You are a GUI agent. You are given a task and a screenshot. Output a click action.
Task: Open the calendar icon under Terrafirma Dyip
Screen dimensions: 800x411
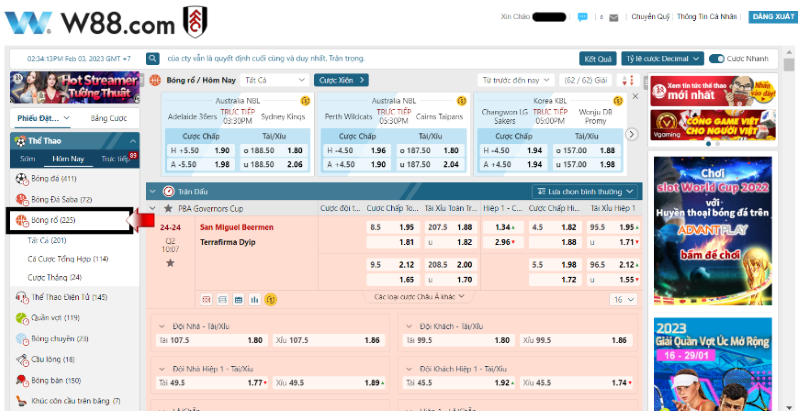[x=238, y=300]
